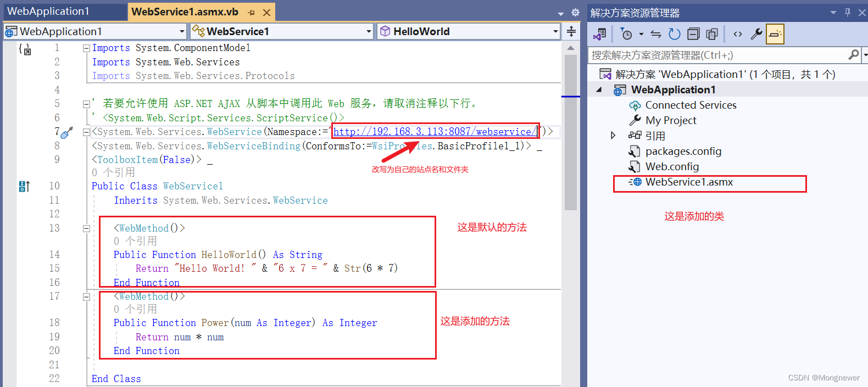Image resolution: width=868 pixels, height=387 pixels.
Task: Split the editor window
Action: (571, 31)
